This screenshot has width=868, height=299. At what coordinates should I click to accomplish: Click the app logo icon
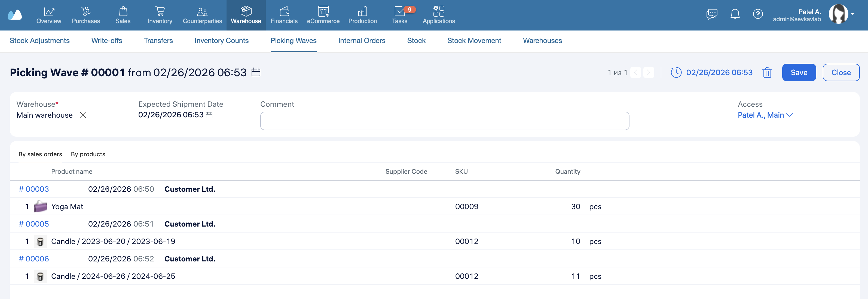pyautogui.click(x=14, y=15)
